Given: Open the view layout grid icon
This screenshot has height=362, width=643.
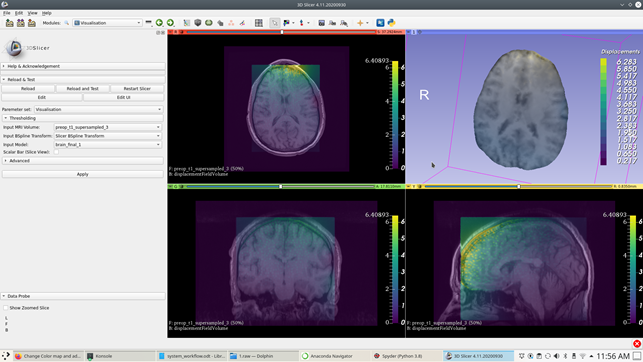Looking at the screenshot, I should (259, 23).
